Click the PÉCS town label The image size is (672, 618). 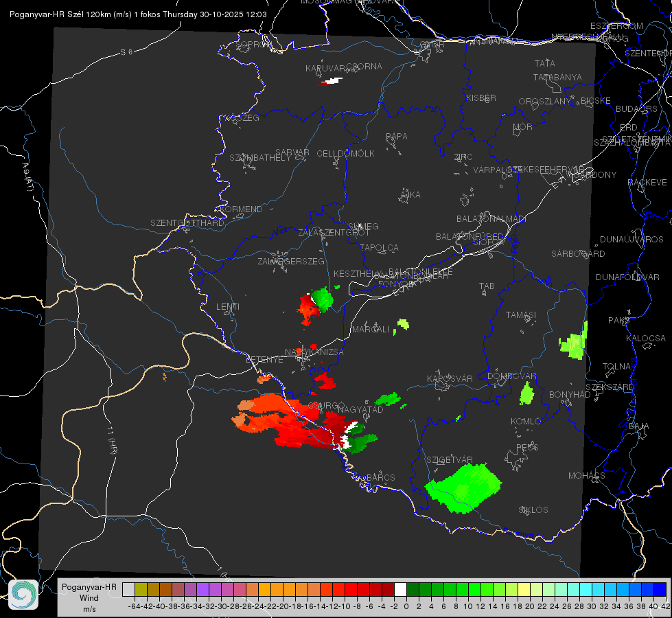point(526,448)
